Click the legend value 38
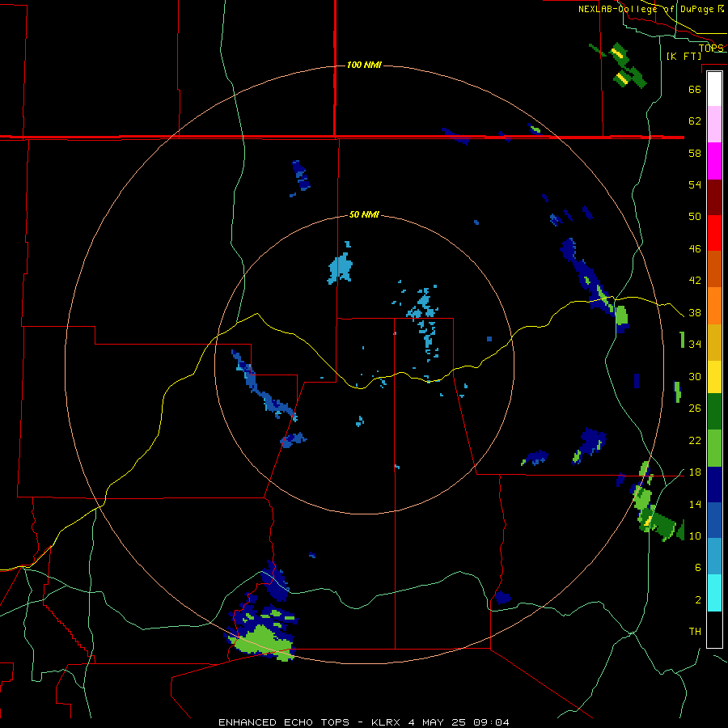The height and width of the screenshot is (728, 728). [695, 312]
